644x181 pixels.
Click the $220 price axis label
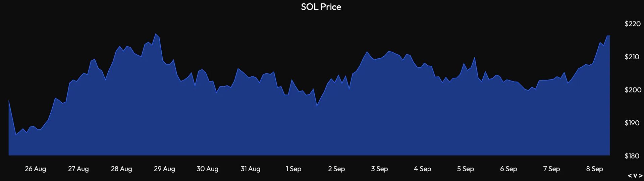633,24
